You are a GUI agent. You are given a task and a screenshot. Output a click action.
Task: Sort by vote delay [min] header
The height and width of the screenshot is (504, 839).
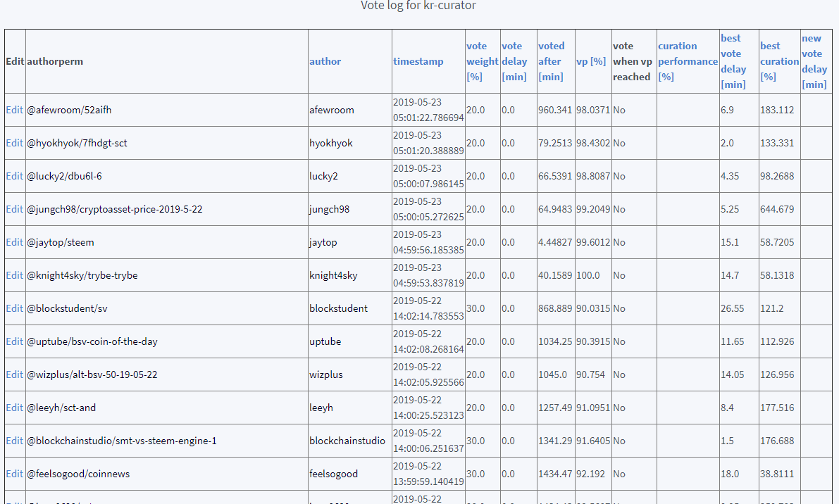tap(514, 61)
